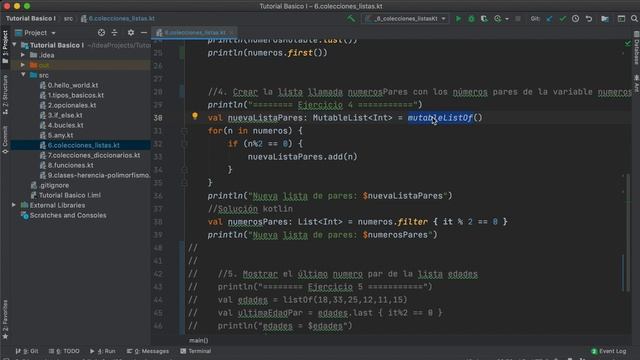Build the project with hammer icon
640x360 pixels.
coord(351,18)
